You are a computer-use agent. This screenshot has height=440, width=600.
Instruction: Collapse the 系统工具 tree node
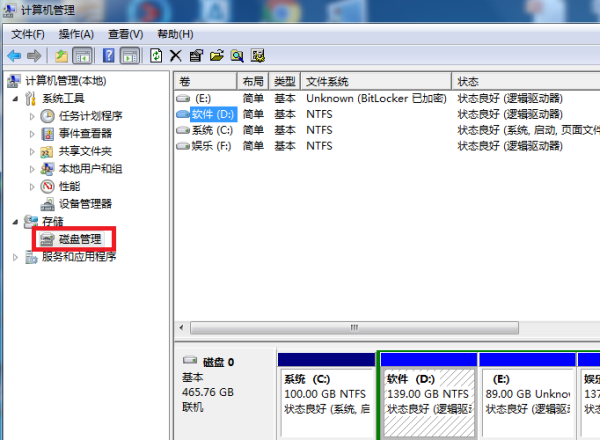tap(15, 99)
